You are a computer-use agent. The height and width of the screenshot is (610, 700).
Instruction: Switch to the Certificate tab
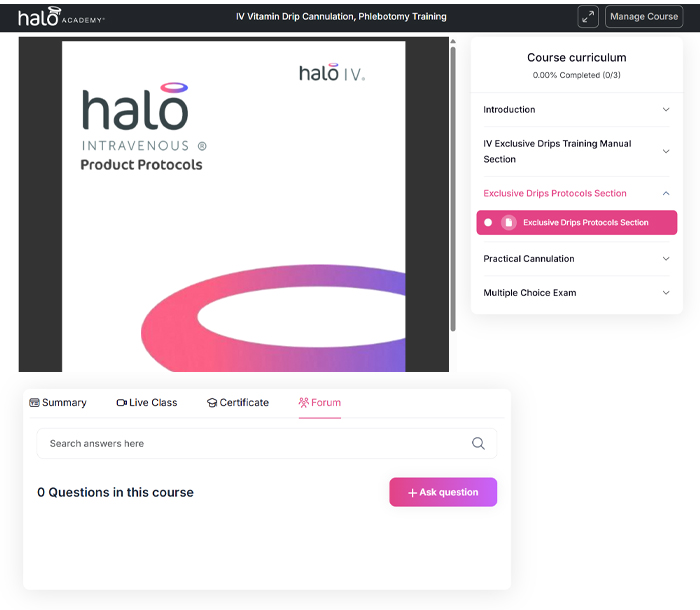click(238, 403)
